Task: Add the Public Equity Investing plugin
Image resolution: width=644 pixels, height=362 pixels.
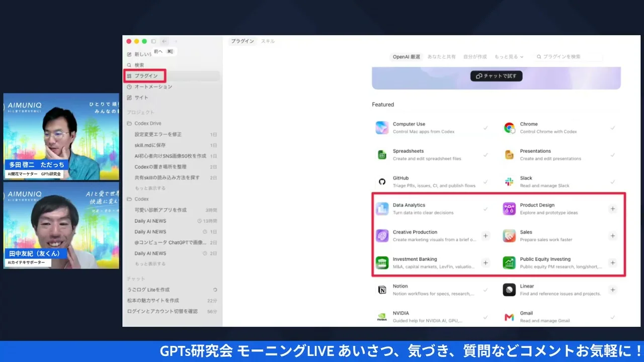Action: pyautogui.click(x=612, y=262)
